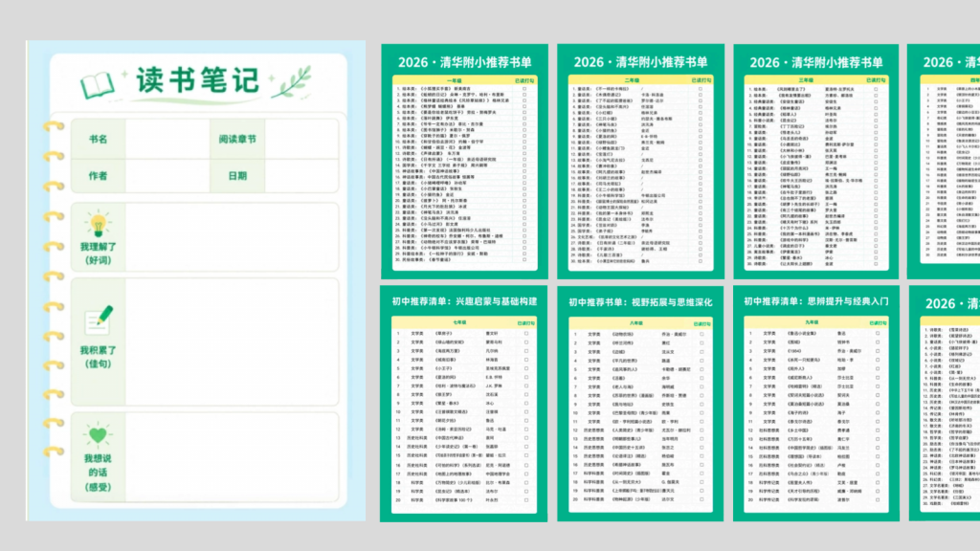The width and height of the screenshot is (980, 551).
Task: Click the 初中推荐清单:思辨提升与经典入门 title
Action: pyautogui.click(x=815, y=301)
